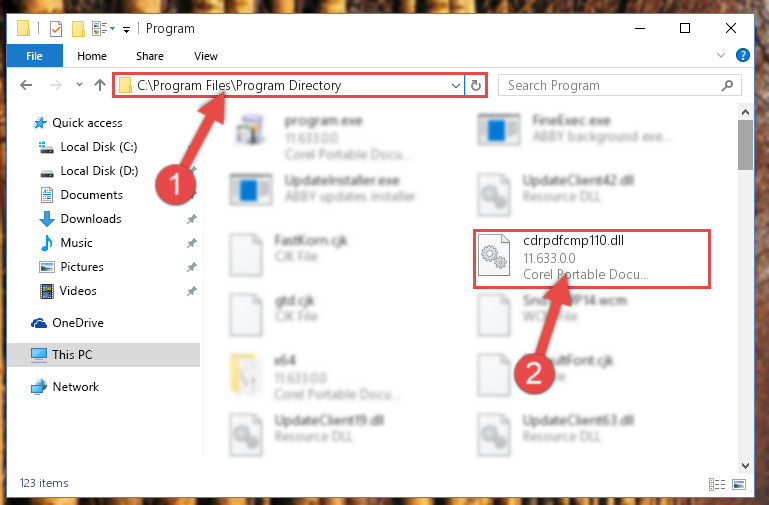Click the search magnifier icon

(727, 85)
